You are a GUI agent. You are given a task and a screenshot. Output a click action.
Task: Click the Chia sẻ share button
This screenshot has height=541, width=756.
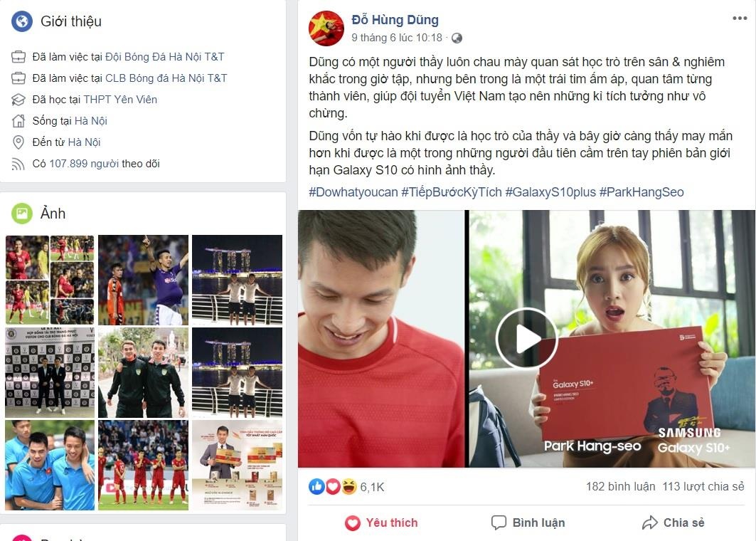[673, 522]
